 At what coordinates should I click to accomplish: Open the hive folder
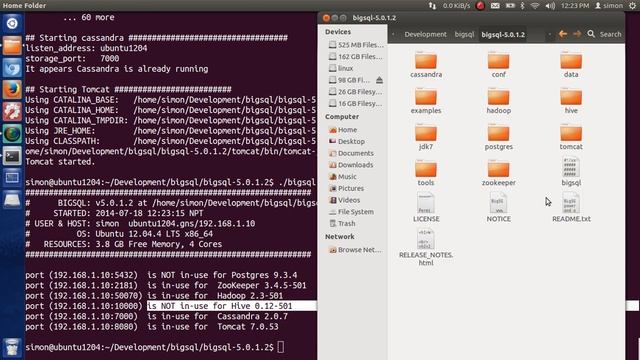(x=571, y=100)
